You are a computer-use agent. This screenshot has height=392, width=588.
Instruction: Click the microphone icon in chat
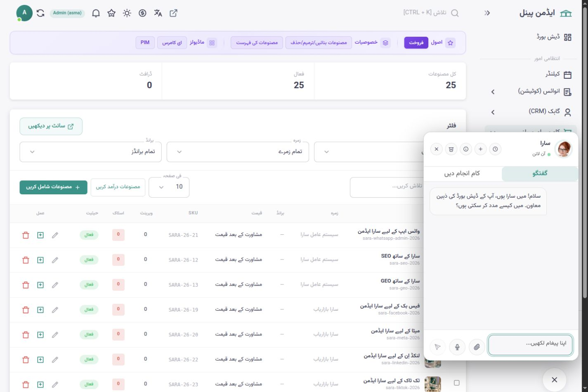457,347
